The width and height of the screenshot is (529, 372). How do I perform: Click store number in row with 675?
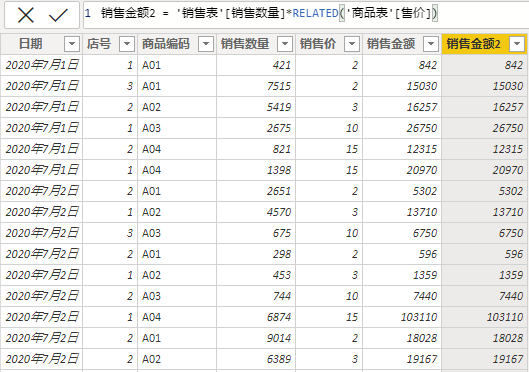tap(110, 233)
